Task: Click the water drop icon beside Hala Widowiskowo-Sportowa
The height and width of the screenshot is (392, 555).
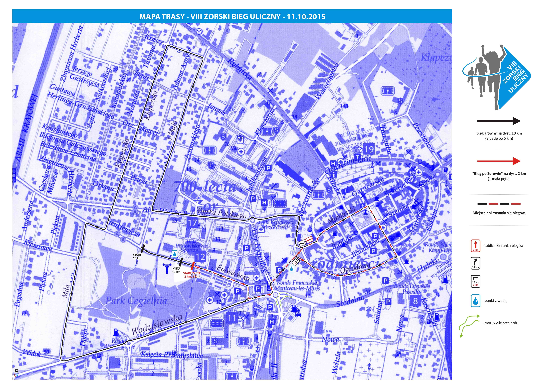Action: tap(175, 254)
